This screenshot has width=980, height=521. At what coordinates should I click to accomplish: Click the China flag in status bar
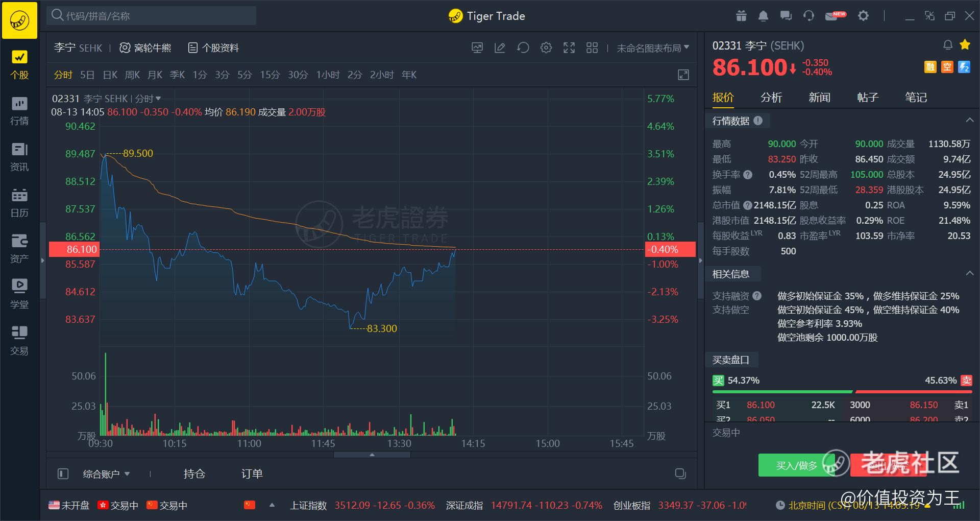(249, 505)
